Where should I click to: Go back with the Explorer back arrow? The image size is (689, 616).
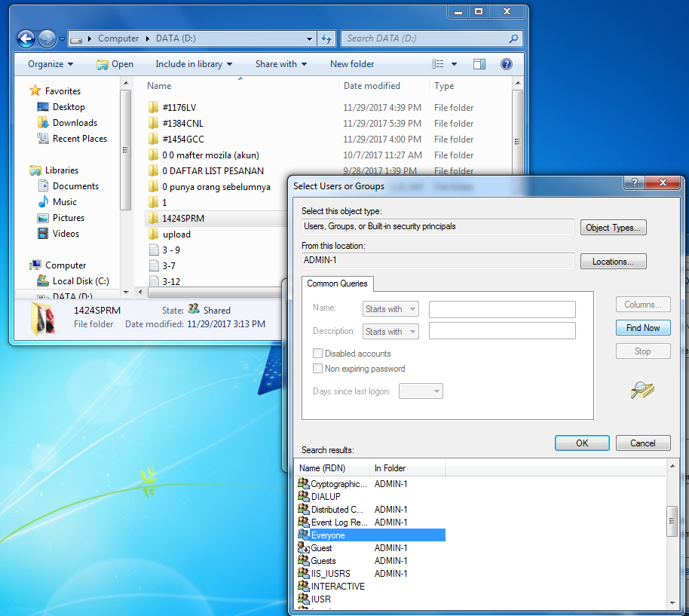26,38
